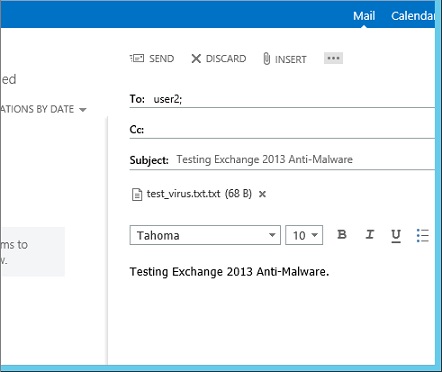Insert a bulleted list
Image resolution: width=442 pixels, height=372 pixels.
coord(423,235)
